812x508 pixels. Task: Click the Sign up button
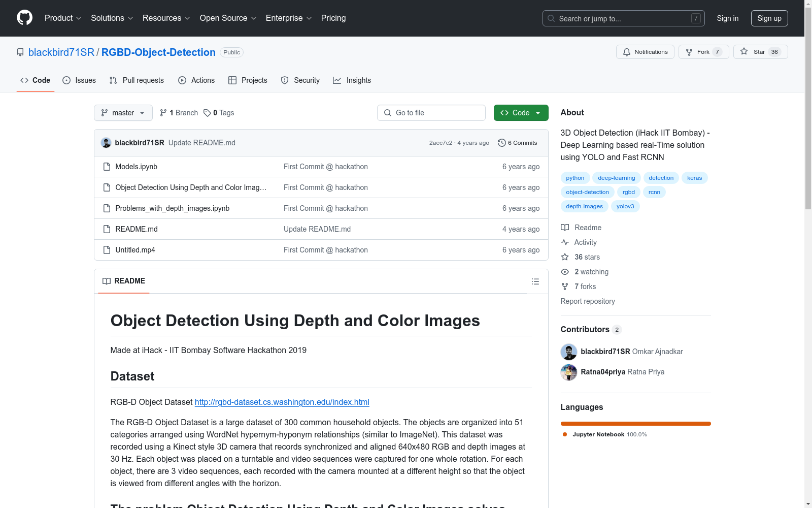769,18
